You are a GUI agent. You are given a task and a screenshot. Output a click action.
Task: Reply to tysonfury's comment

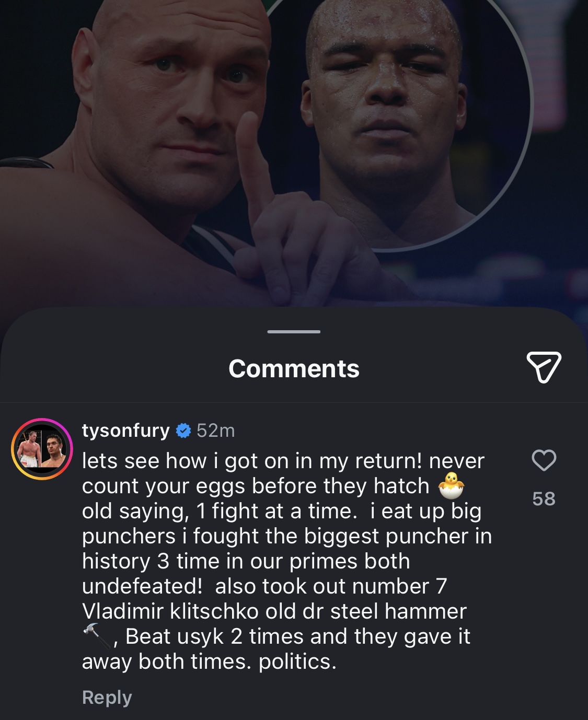(107, 697)
